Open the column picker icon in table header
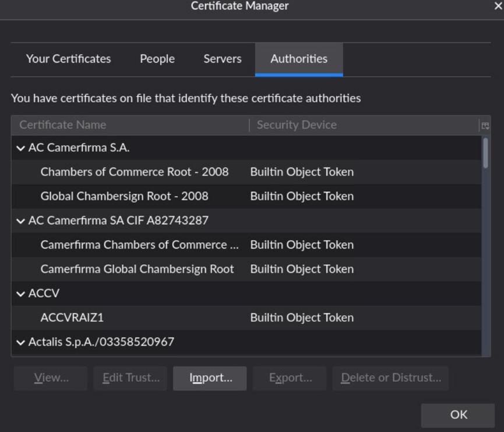 coord(485,125)
